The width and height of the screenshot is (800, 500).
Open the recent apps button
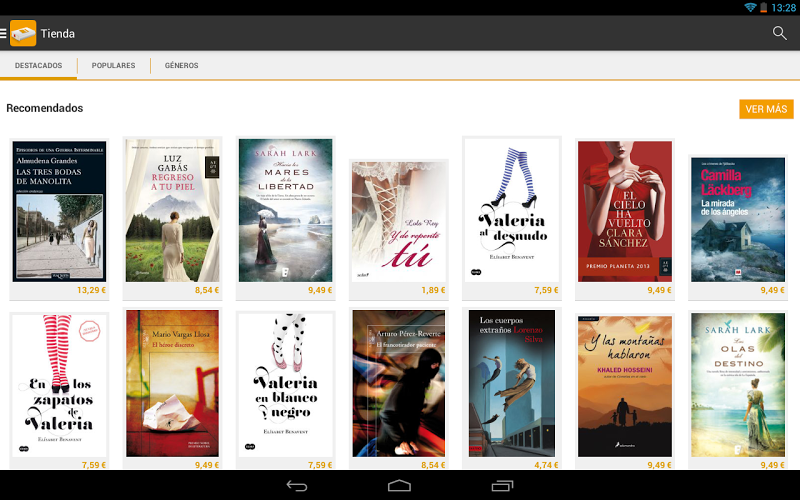(x=503, y=486)
